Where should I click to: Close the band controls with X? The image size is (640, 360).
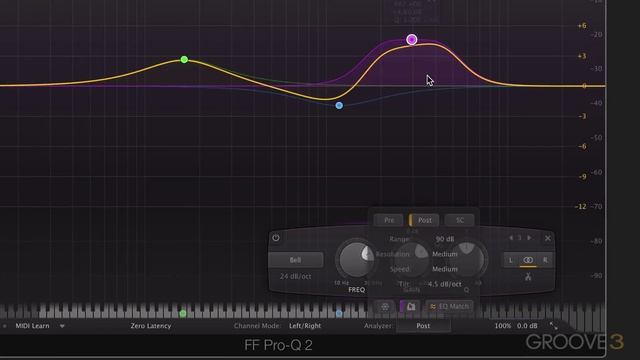point(548,238)
